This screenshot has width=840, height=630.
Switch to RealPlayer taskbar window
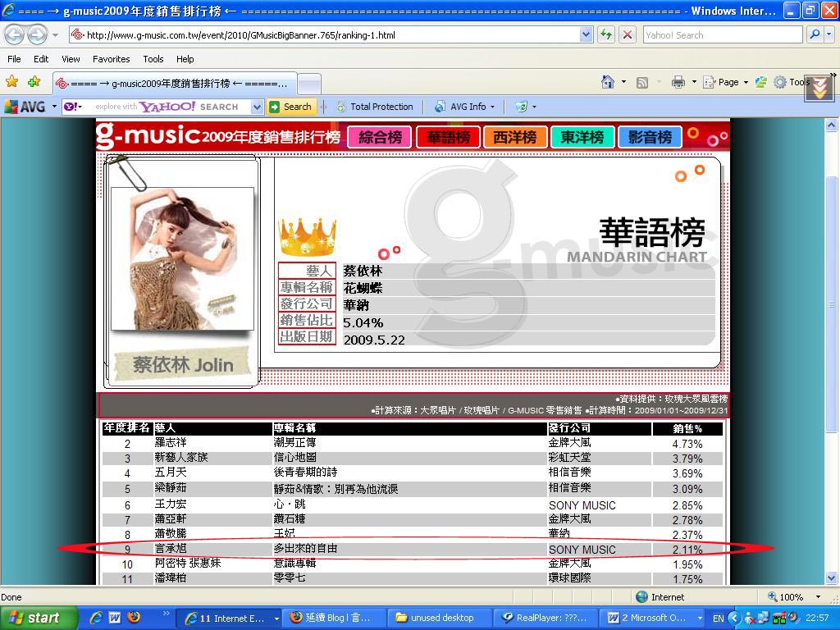545,619
